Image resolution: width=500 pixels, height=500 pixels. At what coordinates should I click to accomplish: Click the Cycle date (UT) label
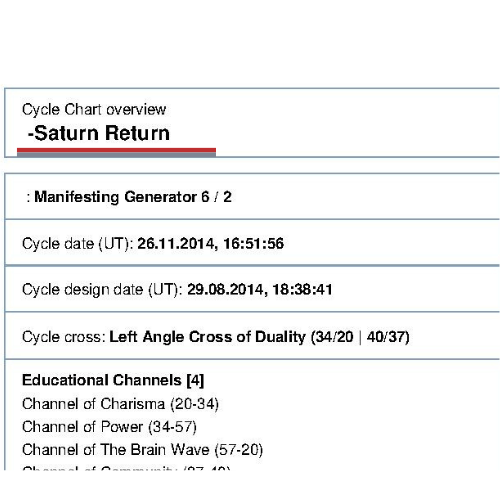pos(78,244)
